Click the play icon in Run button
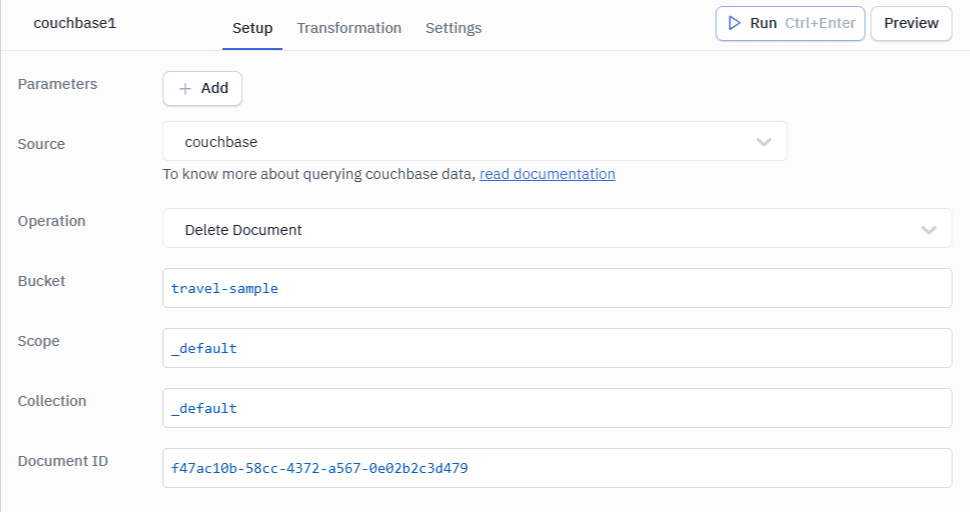Image resolution: width=970 pixels, height=512 pixels. [x=735, y=23]
